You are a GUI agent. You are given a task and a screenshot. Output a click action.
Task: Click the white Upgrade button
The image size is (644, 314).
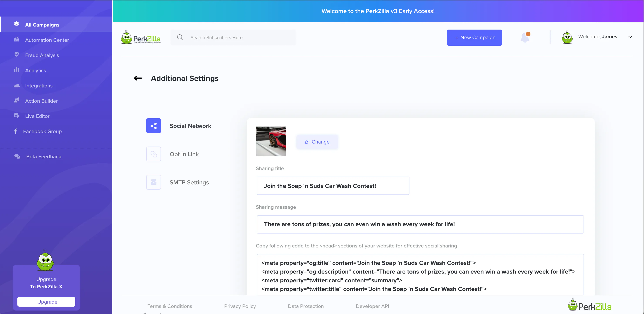click(x=46, y=302)
